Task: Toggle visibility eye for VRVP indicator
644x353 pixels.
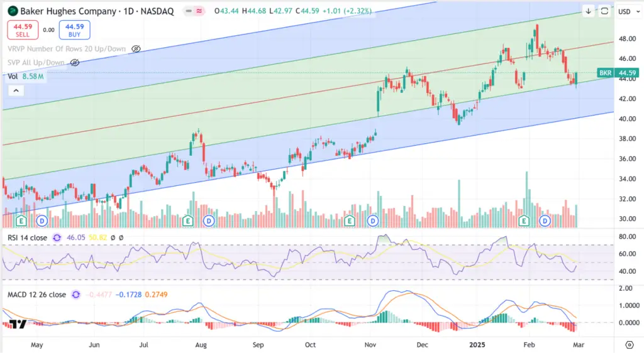Action: (x=136, y=49)
